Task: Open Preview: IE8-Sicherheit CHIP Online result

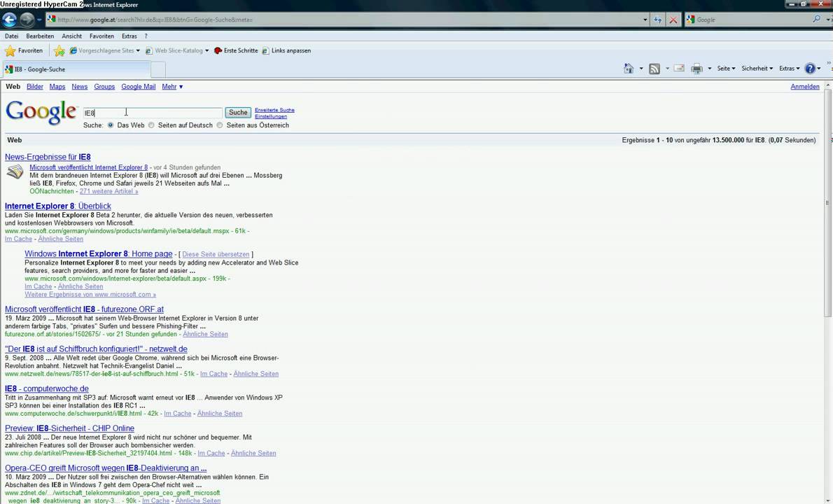Action: point(69,428)
